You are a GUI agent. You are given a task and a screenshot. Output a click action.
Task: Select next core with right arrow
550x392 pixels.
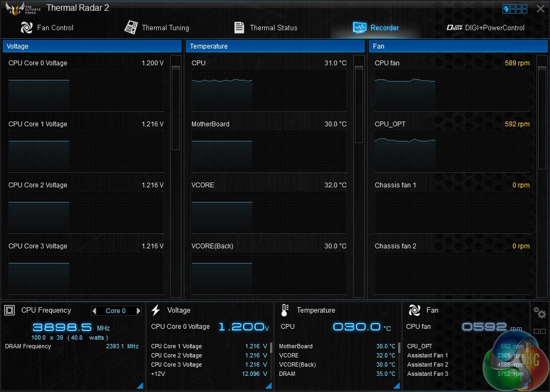pos(138,310)
